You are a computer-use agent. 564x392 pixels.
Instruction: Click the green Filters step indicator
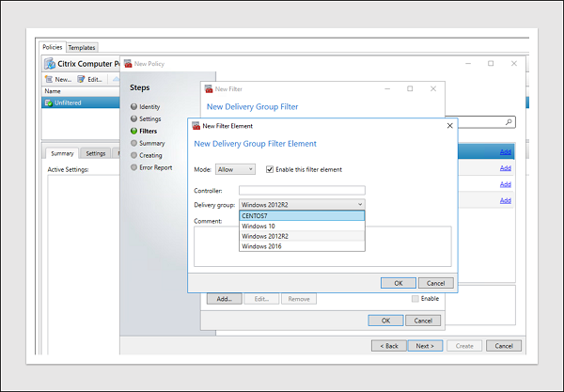click(x=134, y=132)
